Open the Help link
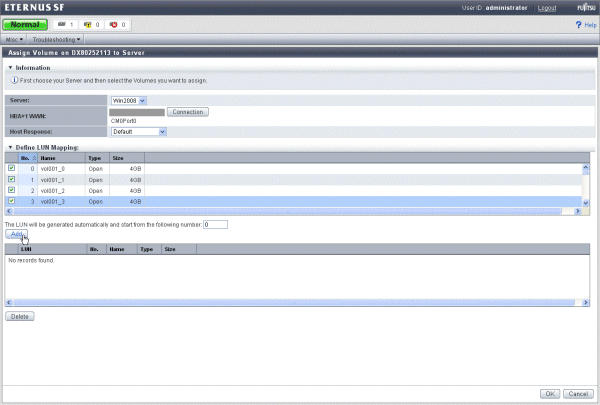The width and height of the screenshot is (600, 405). pyautogui.click(x=590, y=25)
